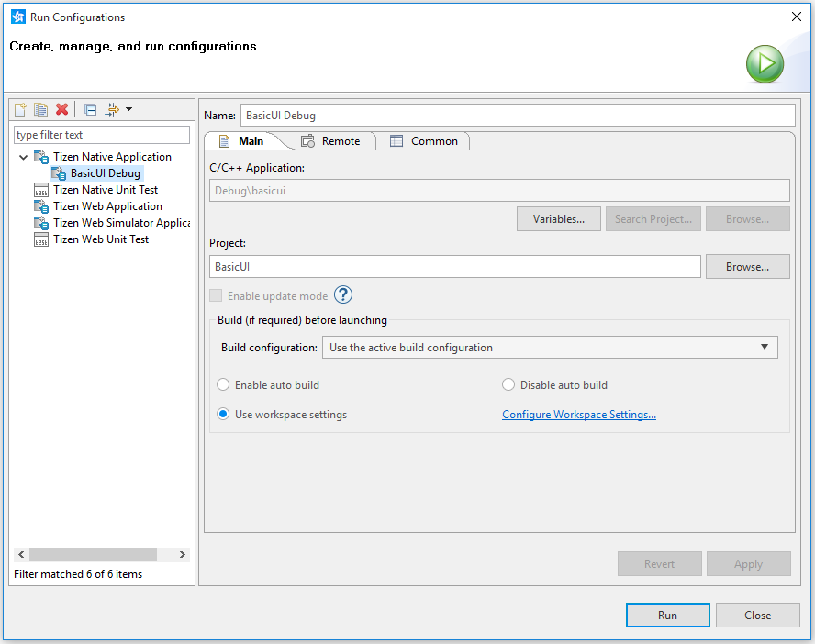Viewport: 815px width, 644px height.
Task: Select Disable auto build radio button
Action: coord(508,385)
